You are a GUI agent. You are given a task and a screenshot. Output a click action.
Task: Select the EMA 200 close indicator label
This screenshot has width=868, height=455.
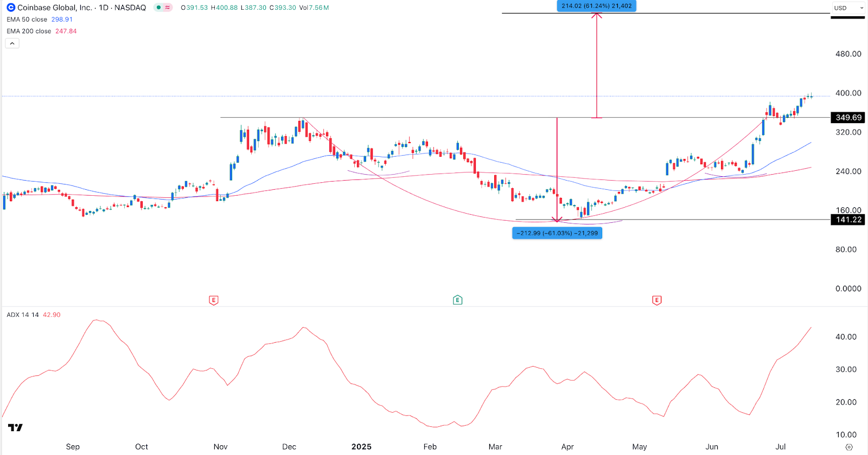[x=29, y=31]
